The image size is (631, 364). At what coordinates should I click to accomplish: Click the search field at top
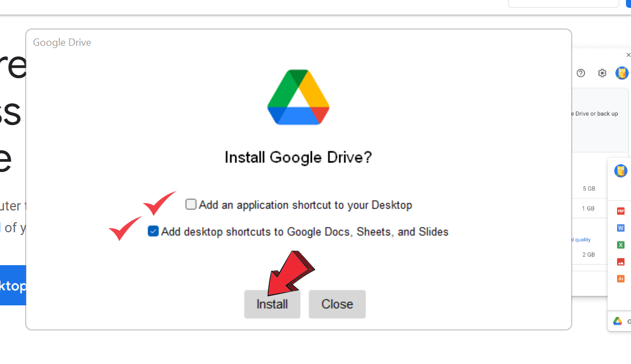point(563,3)
